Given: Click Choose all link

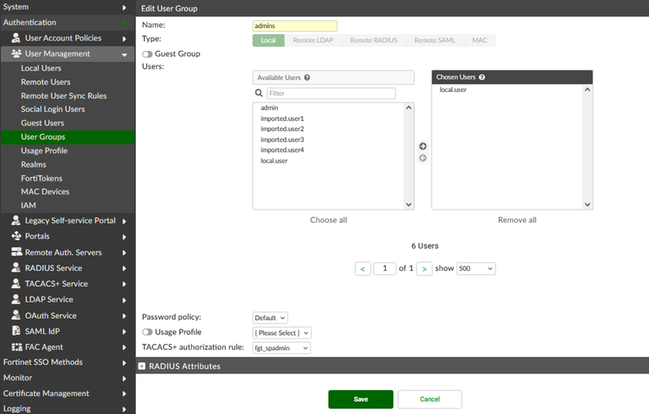Looking at the screenshot, I should click(x=329, y=220).
